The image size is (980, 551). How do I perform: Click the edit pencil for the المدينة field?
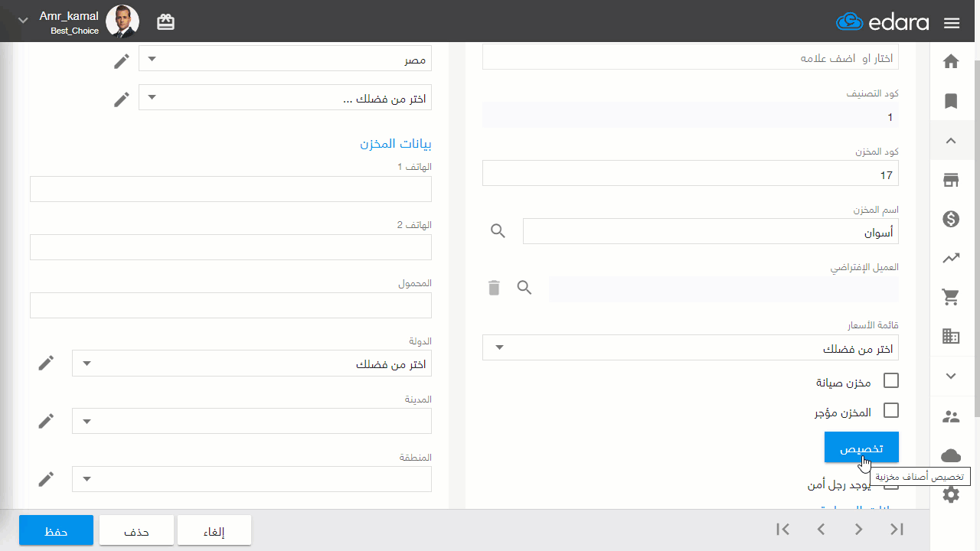[x=47, y=420]
